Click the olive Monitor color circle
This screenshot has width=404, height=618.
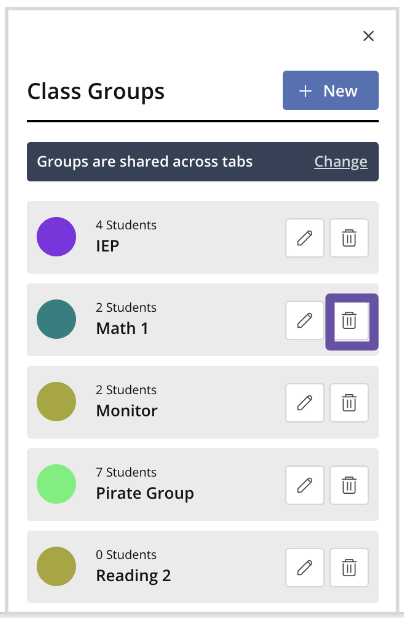56,401
